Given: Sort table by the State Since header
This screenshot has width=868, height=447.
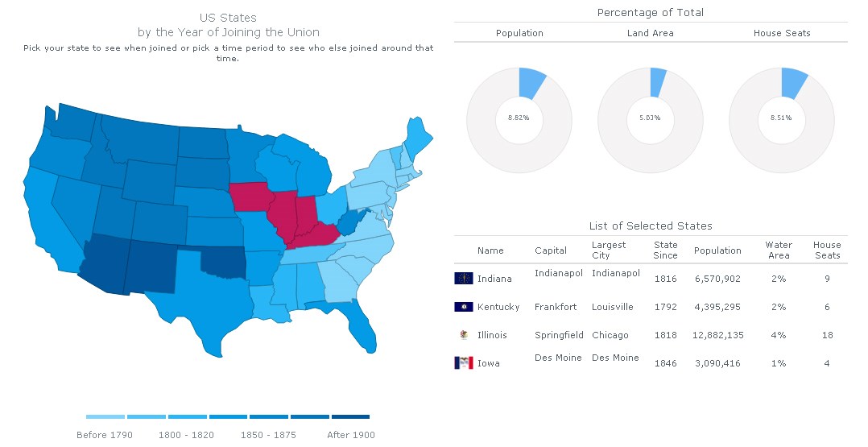Looking at the screenshot, I should pyautogui.click(x=666, y=250).
